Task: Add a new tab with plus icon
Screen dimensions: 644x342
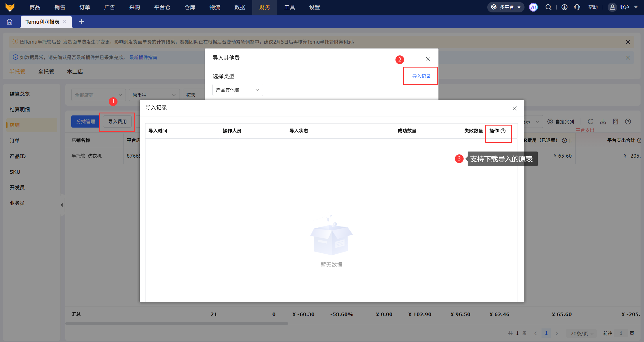Action: [x=81, y=22]
